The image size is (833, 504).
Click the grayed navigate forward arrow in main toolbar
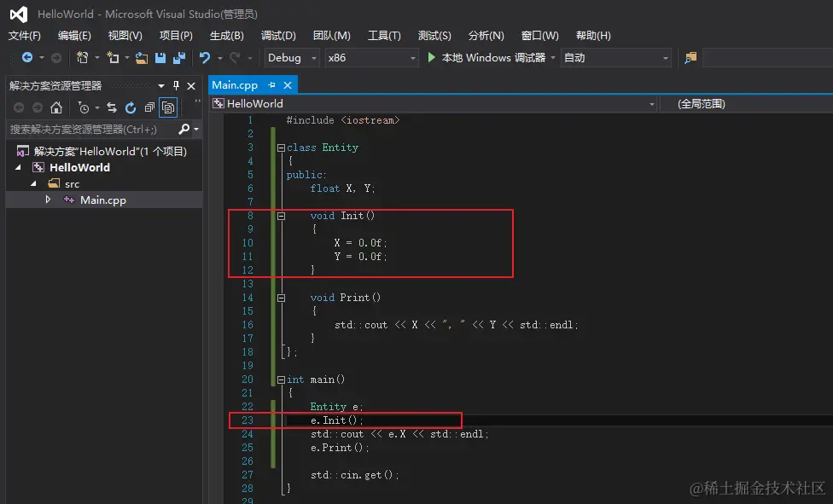tap(55, 58)
